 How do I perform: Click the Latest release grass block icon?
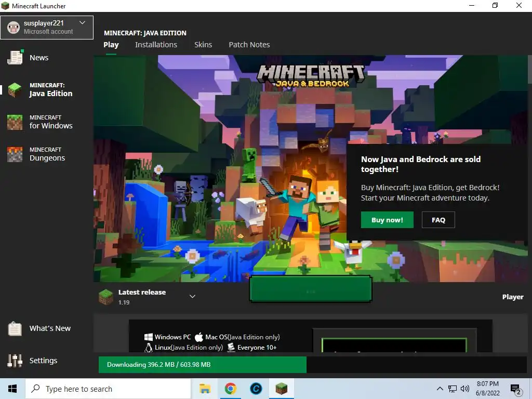click(x=106, y=297)
